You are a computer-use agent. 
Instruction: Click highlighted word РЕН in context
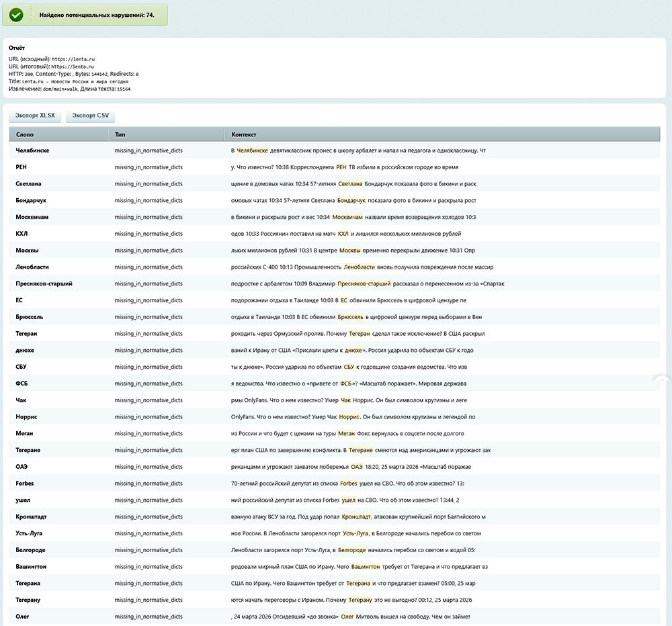click(341, 167)
